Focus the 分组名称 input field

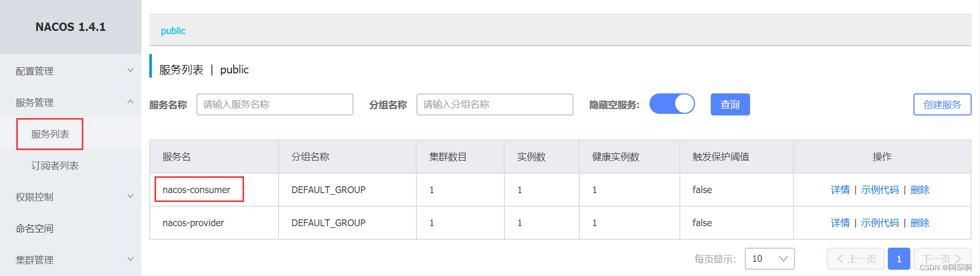(x=495, y=104)
